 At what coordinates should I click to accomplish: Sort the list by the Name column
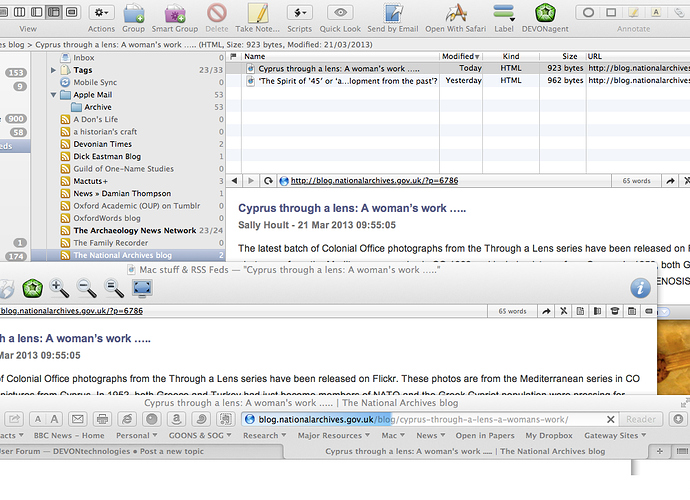click(x=340, y=56)
